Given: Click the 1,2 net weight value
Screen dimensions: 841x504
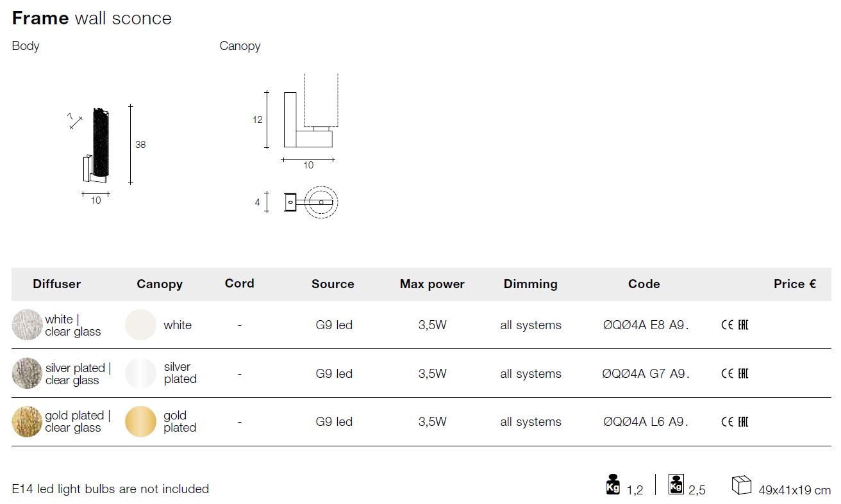Looking at the screenshot, I should 635,491.
